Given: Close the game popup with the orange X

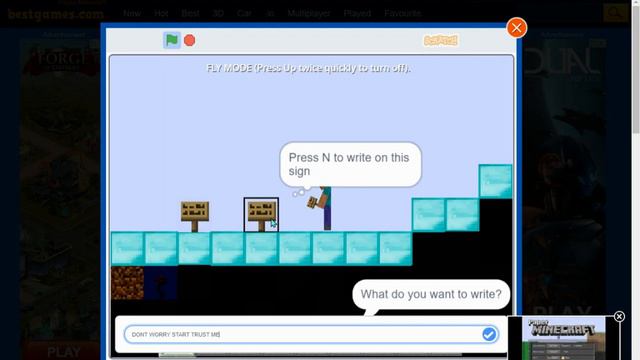Looking at the screenshot, I should [x=516, y=28].
